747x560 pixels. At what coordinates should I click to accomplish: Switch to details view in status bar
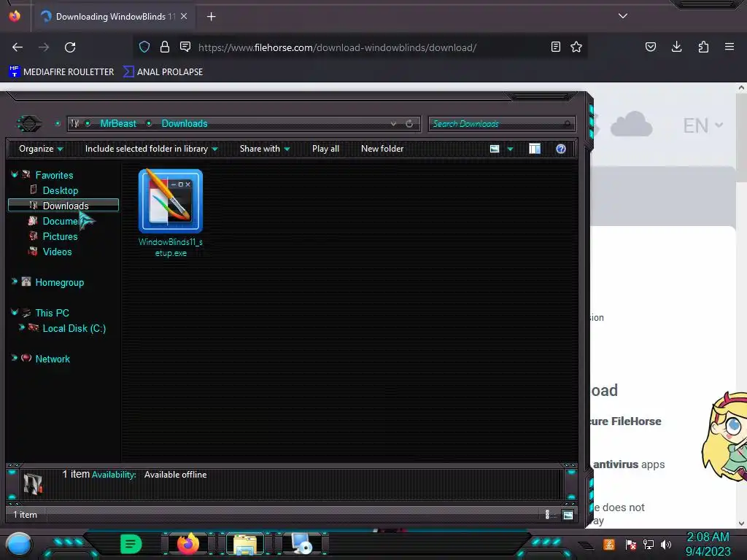(x=547, y=514)
